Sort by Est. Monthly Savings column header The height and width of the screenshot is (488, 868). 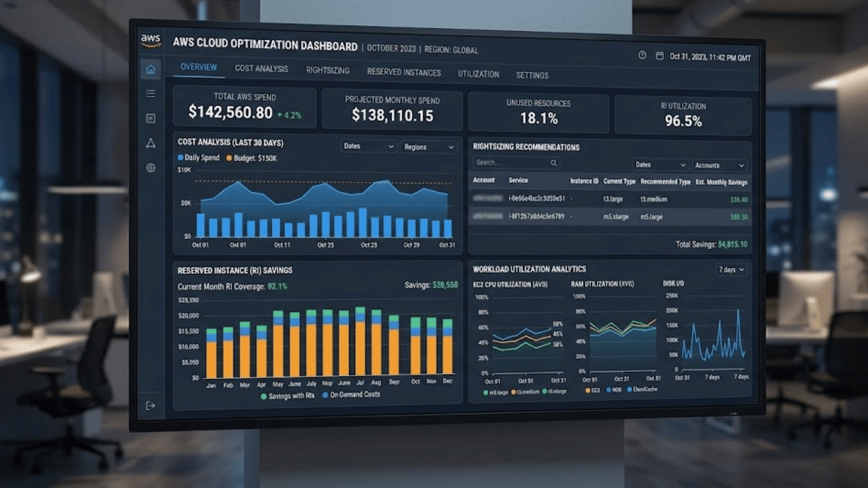(x=722, y=183)
